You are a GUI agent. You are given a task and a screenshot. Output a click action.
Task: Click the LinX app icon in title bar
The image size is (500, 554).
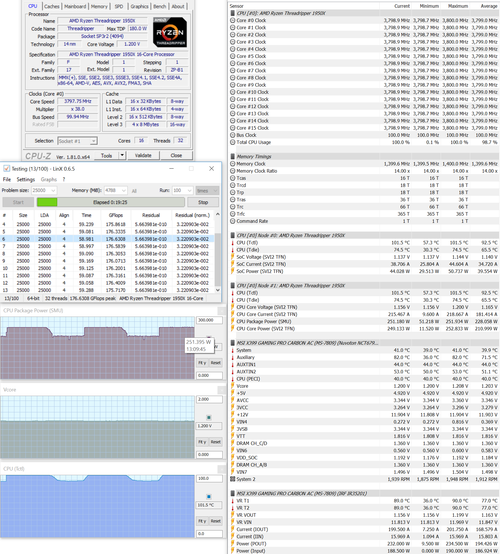6,169
